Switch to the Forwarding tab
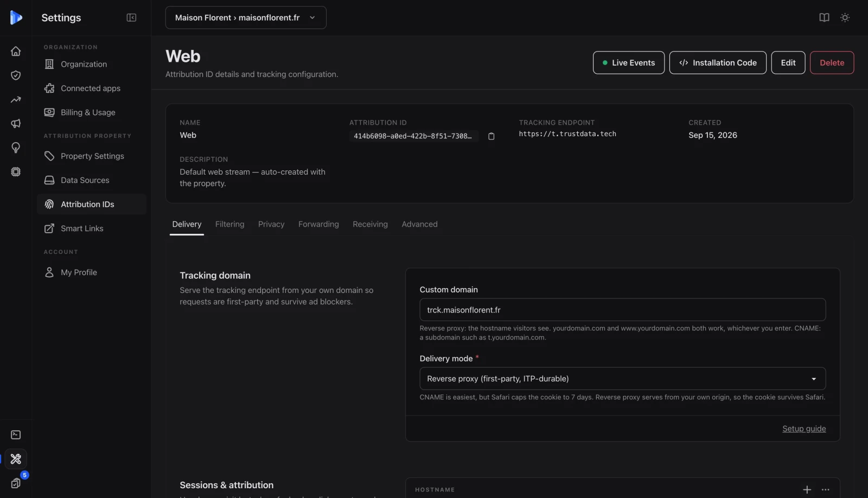This screenshot has height=498, width=868. tap(318, 224)
